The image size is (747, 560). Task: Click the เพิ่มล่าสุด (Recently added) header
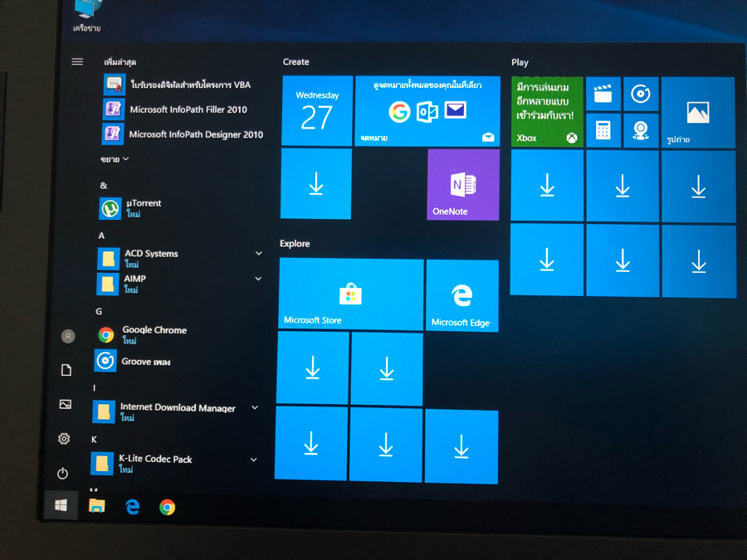(x=120, y=62)
